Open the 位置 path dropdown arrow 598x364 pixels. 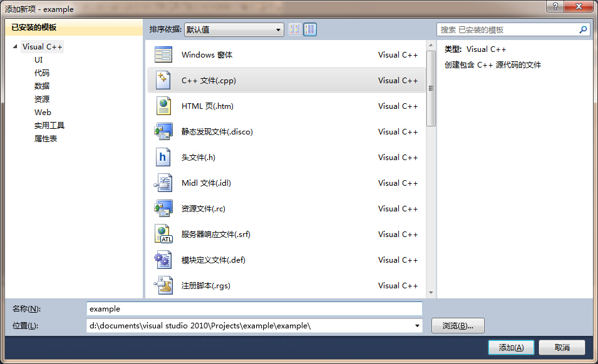(x=417, y=326)
